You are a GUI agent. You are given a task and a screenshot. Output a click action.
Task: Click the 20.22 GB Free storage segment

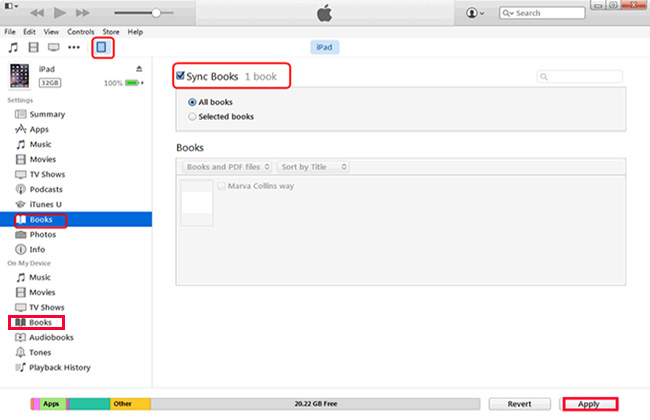[315, 404]
